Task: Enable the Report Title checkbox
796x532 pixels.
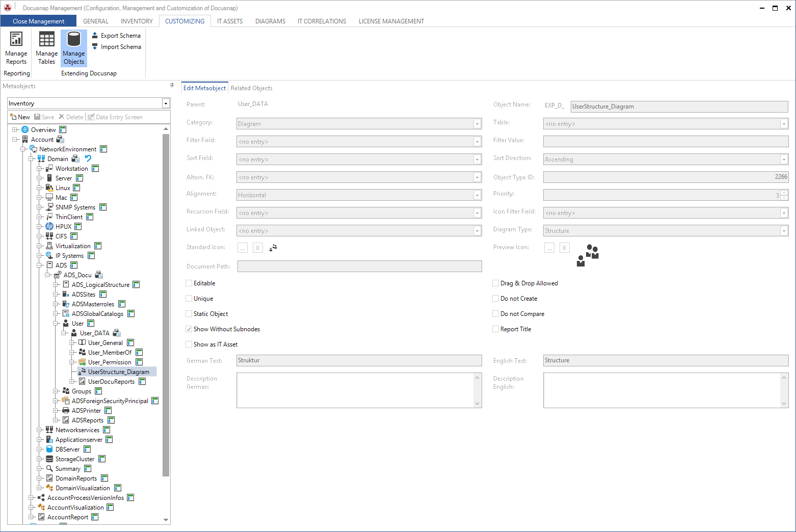Action: (496, 329)
